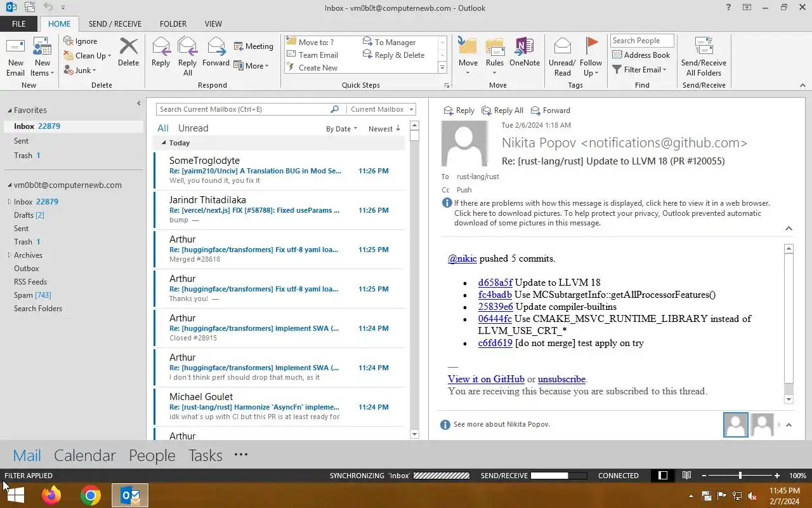Click Reply in reading pane
This screenshot has height=508, width=812.
click(x=459, y=110)
